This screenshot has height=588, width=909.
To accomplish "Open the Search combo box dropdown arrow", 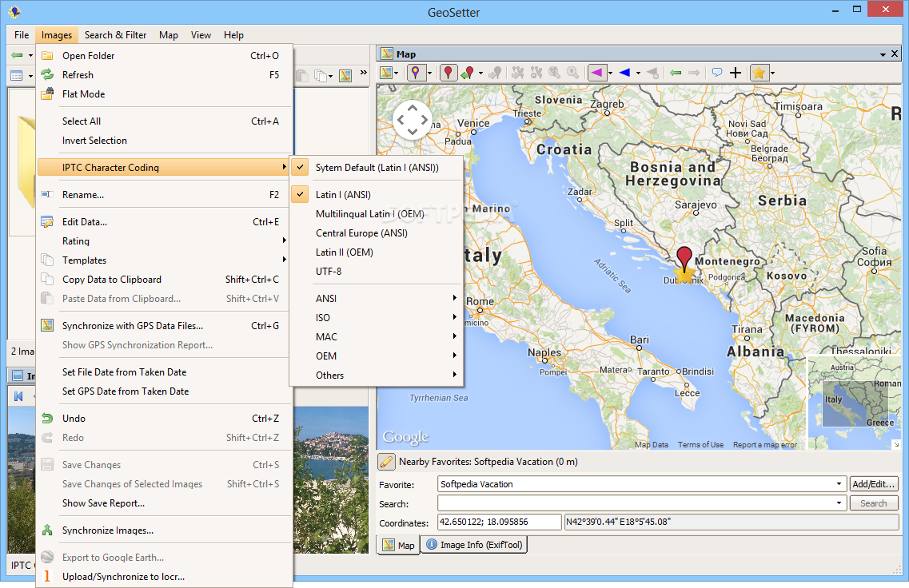I will (839, 503).
